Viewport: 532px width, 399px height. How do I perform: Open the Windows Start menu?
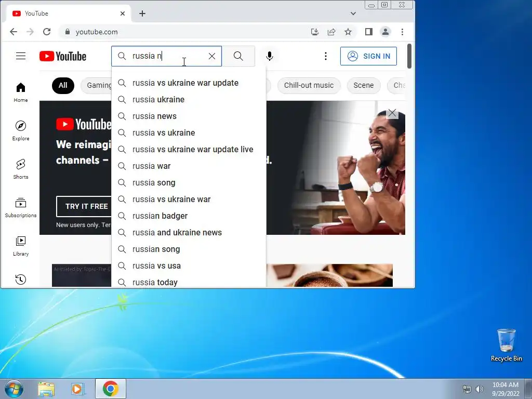(x=14, y=389)
